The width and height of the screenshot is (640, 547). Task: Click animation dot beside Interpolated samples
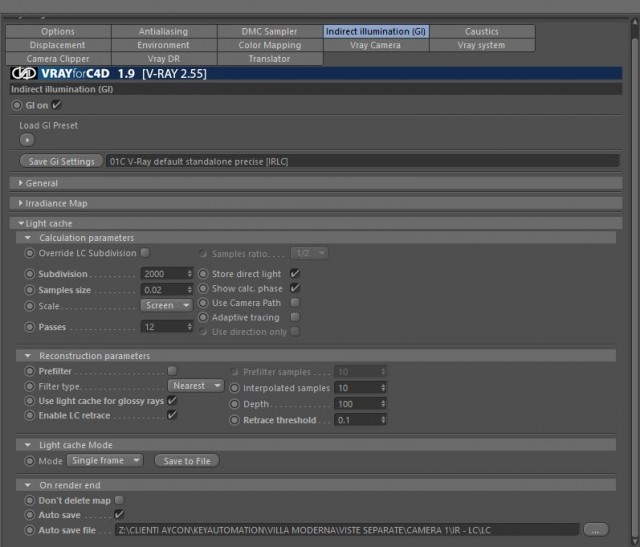[234, 388]
